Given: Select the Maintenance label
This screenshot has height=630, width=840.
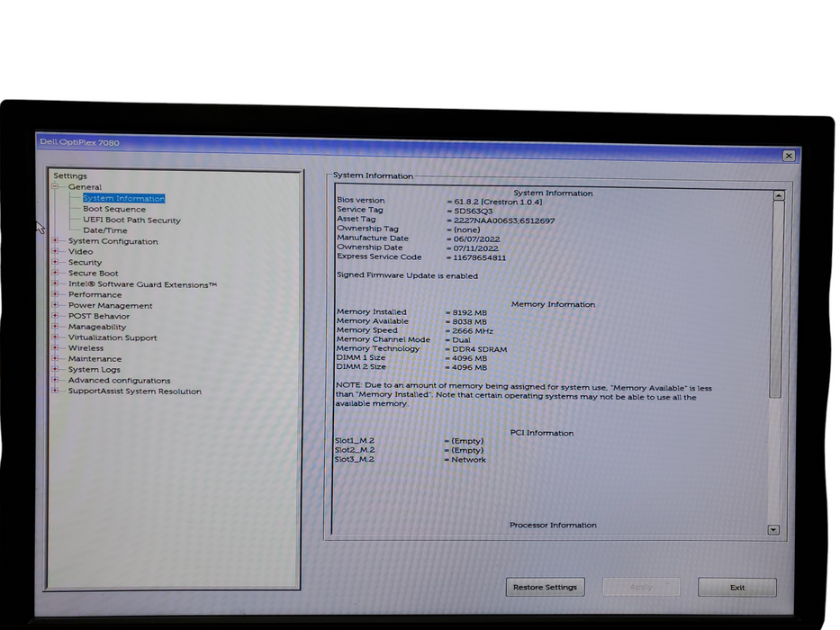Looking at the screenshot, I should click(95, 359).
